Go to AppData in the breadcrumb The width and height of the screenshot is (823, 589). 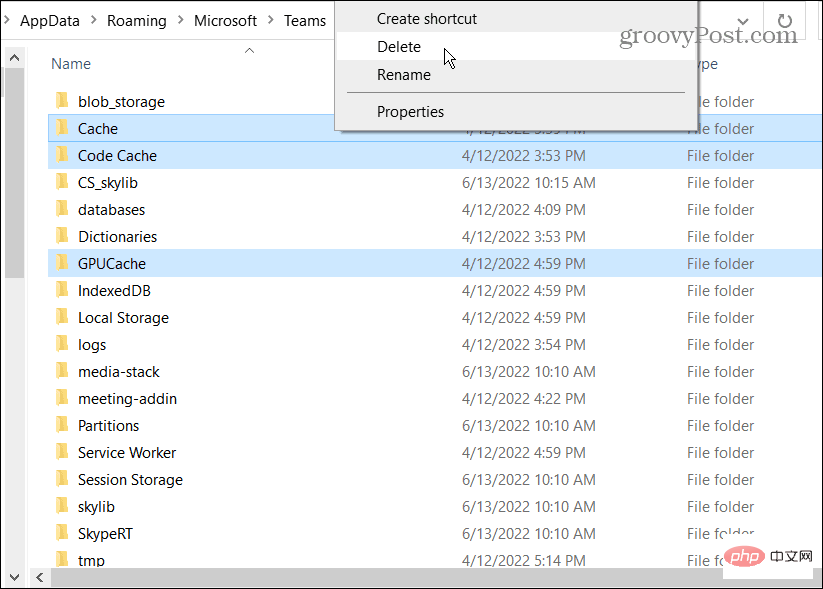click(50, 20)
